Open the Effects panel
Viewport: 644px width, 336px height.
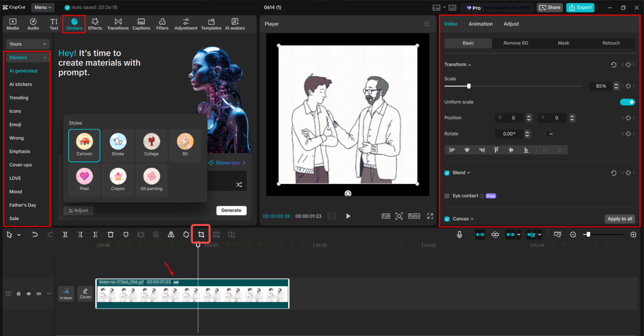95,24
